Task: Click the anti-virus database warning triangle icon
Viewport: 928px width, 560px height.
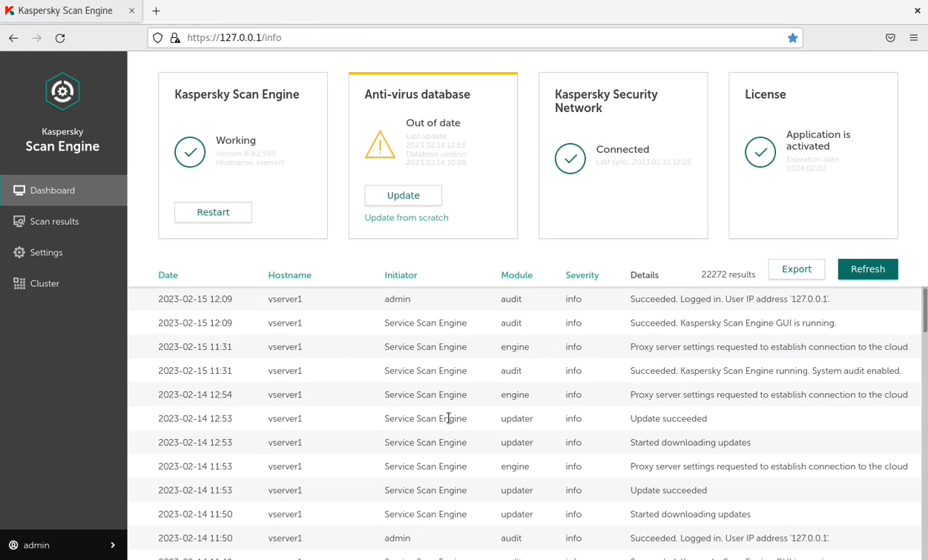Action: [380, 145]
